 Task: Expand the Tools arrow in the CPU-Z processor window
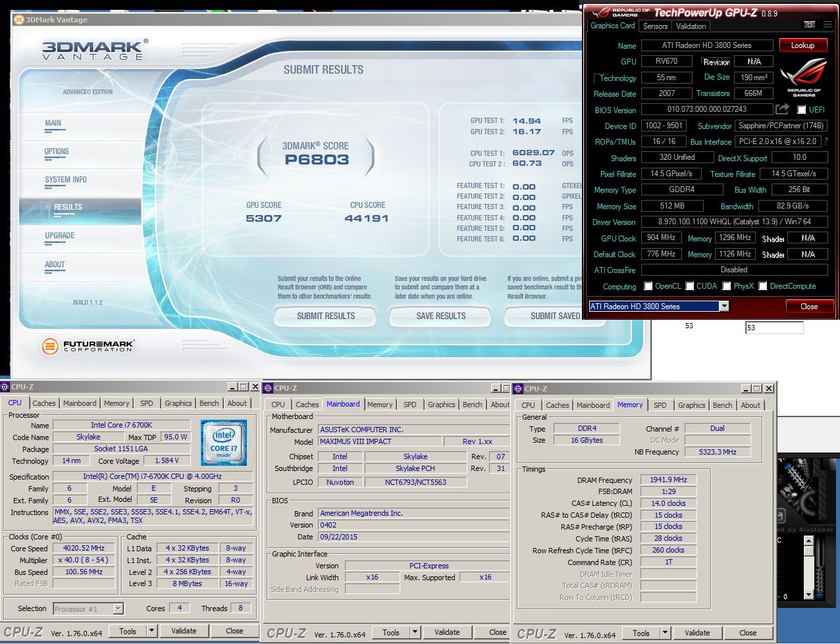[151, 631]
